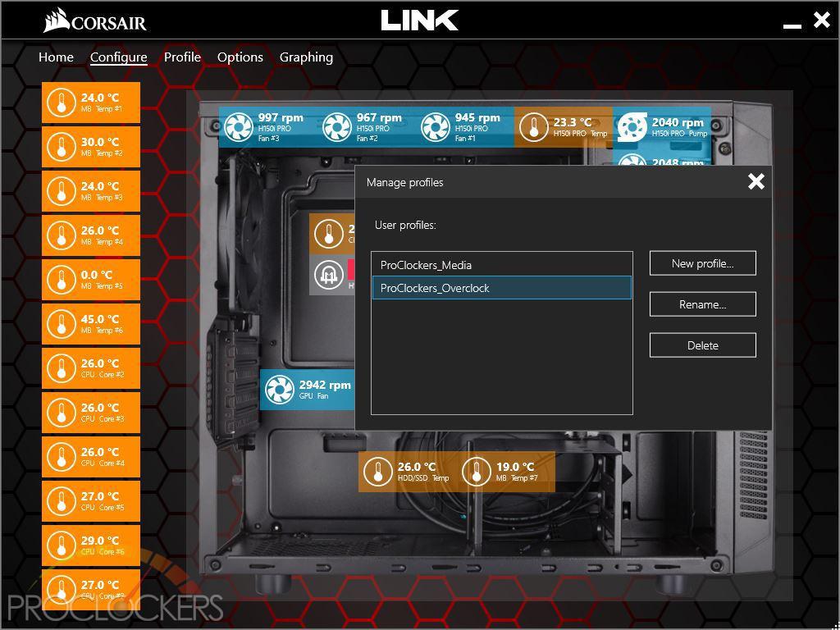Click the red LED color swatch
The height and width of the screenshot is (630, 840).
click(x=351, y=271)
